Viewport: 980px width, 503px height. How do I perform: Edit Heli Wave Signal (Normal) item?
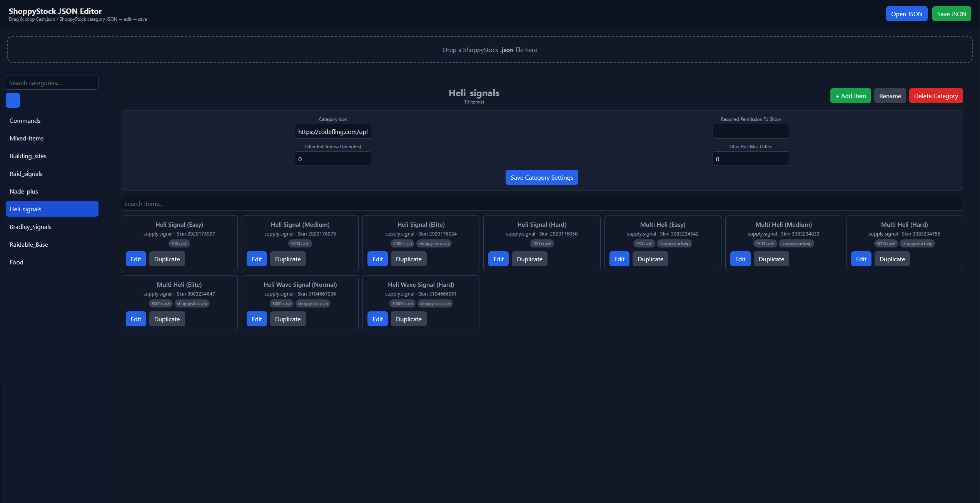point(257,319)
